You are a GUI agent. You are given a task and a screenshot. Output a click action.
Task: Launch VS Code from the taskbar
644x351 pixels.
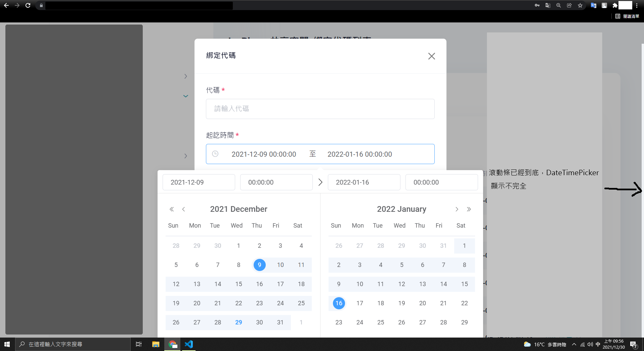tap(188, 344)
